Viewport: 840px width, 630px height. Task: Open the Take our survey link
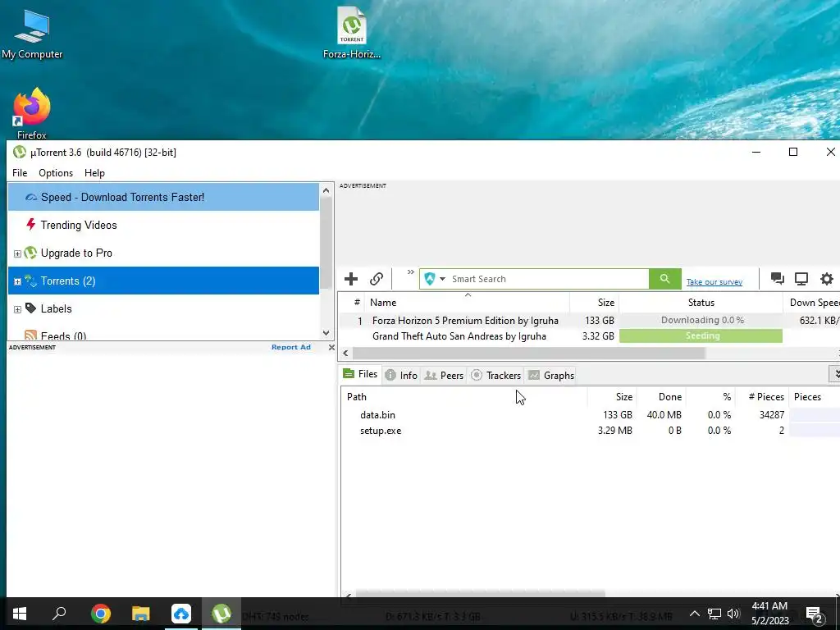714,282
